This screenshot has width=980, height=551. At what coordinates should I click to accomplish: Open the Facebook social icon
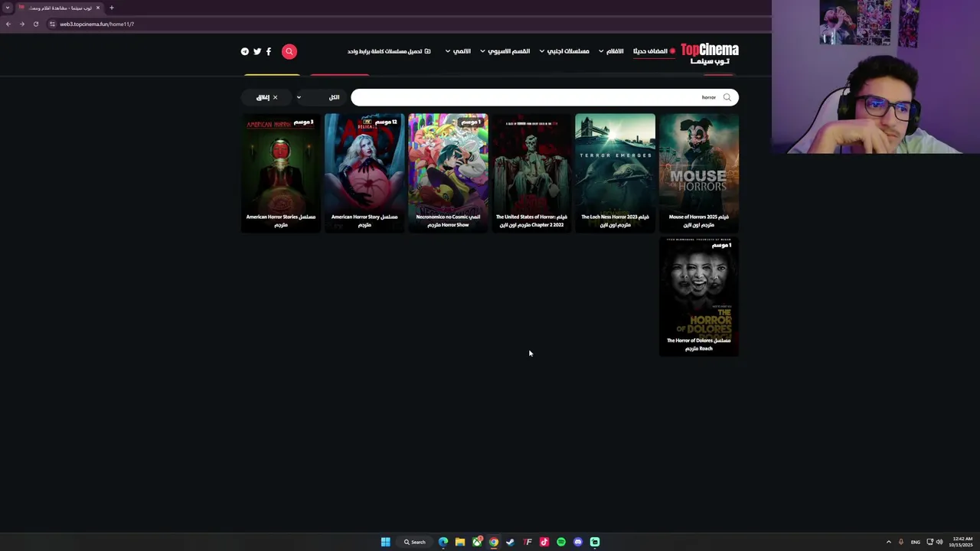coord(269,51)
